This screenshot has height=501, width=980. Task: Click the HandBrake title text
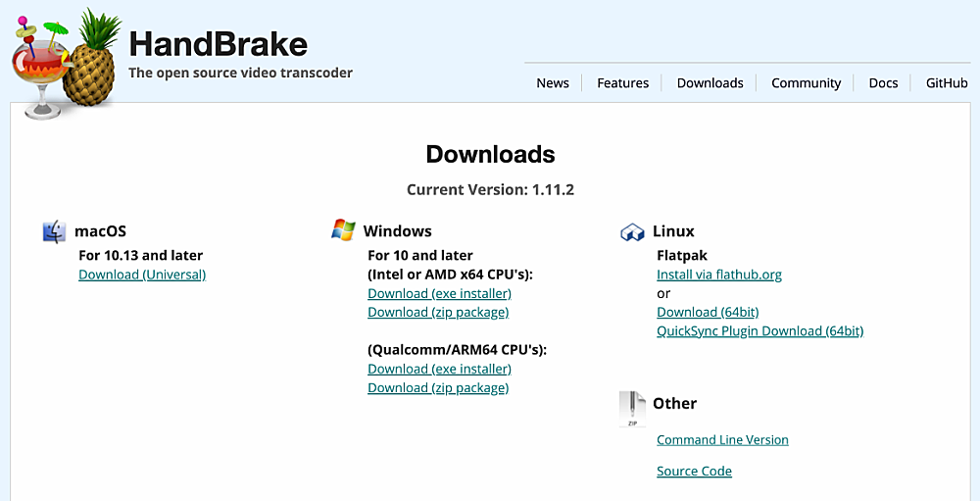coord(219,44)
